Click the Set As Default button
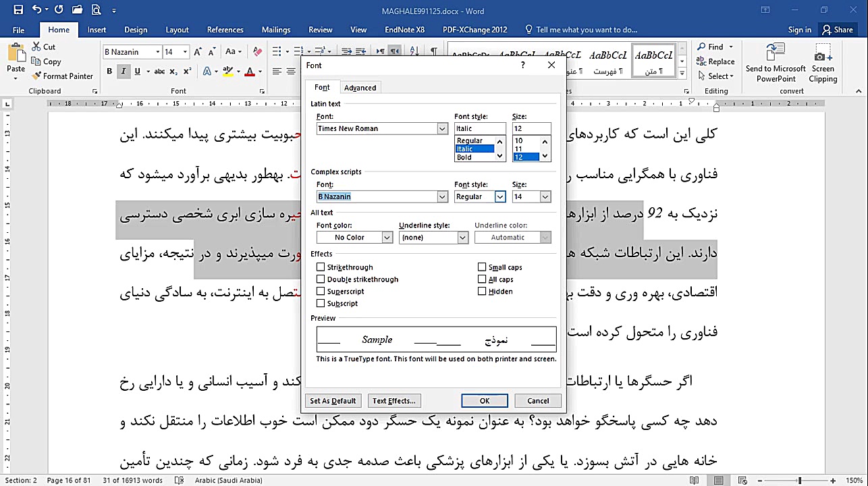The image size is (868, 486). pyautogui.click(x=333, y=400)
